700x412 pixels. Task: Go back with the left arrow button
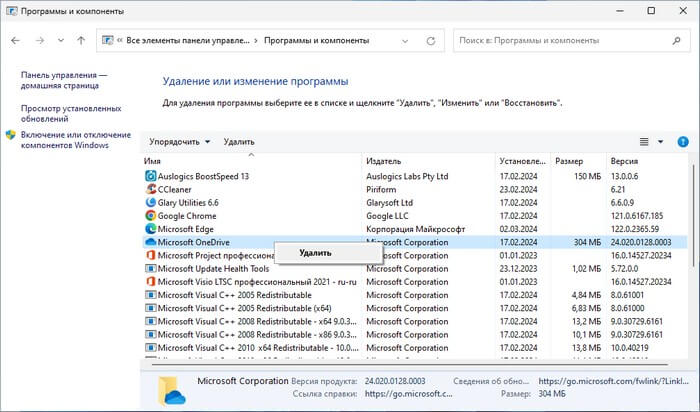(16, 41)
